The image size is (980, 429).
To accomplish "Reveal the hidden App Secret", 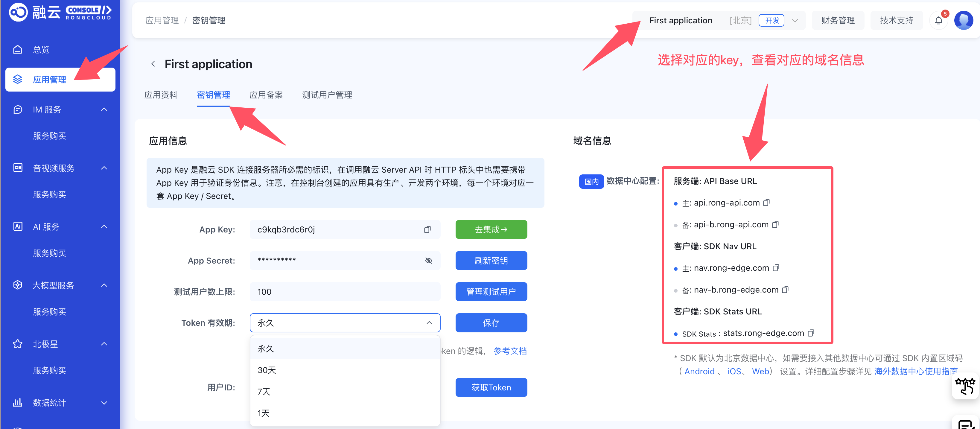I will click(x=428, y=261).
